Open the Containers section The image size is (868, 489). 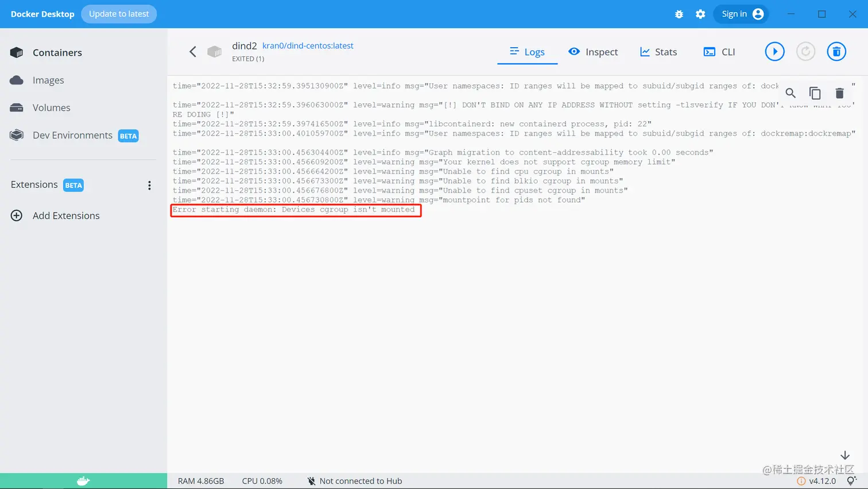pos(57,52)
